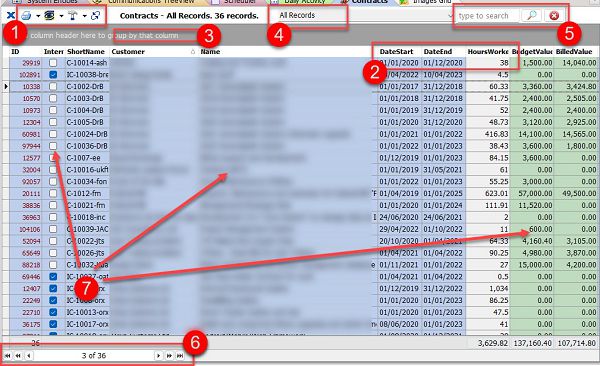Uncheck Internal checkbox for IC-10038 row
Screen dimensions: 600x366
coord(53,75)
